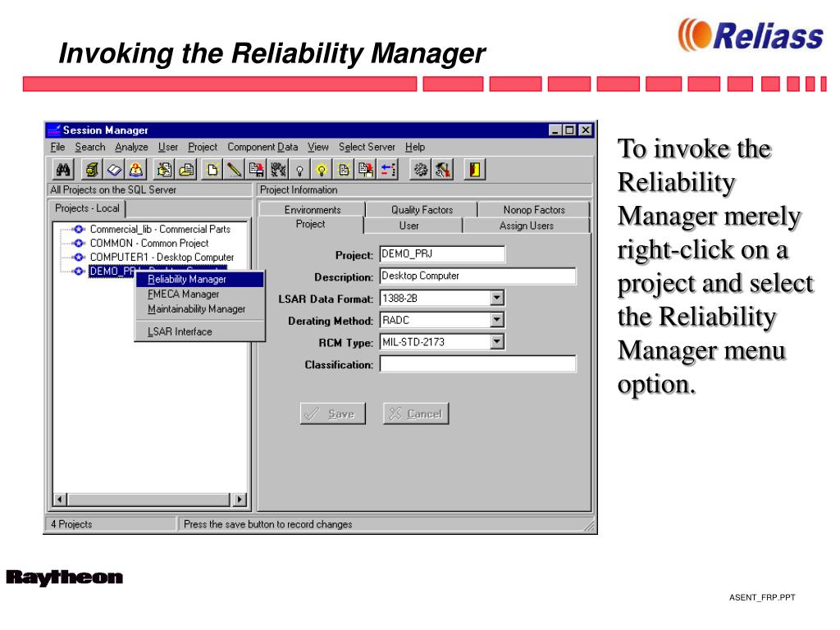
Task: Click the new blank document icon
Action: tap(212, 170)
